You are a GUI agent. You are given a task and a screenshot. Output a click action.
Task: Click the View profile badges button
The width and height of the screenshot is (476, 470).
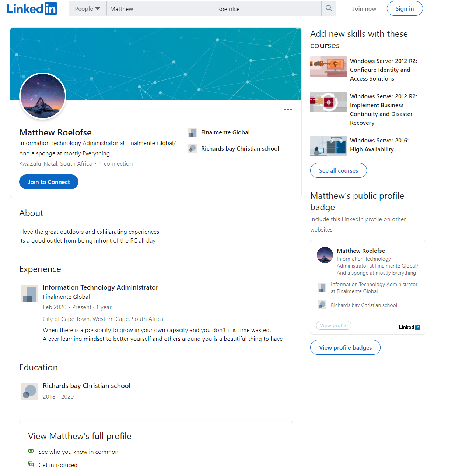click(x=345, y=347)
